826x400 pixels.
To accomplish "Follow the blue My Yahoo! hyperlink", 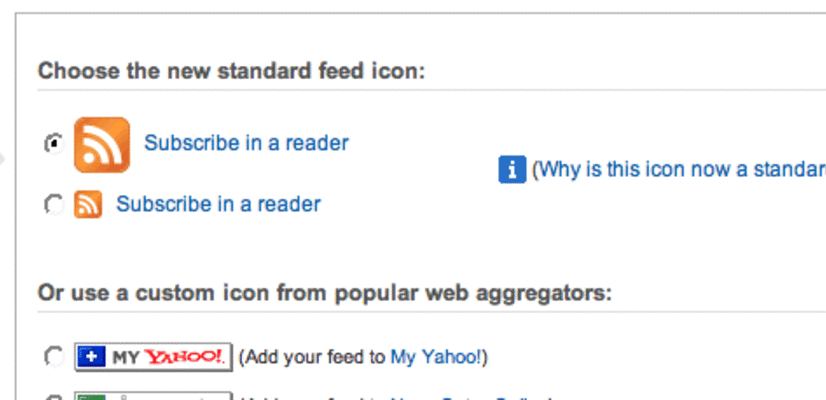I will pos(435,357).
